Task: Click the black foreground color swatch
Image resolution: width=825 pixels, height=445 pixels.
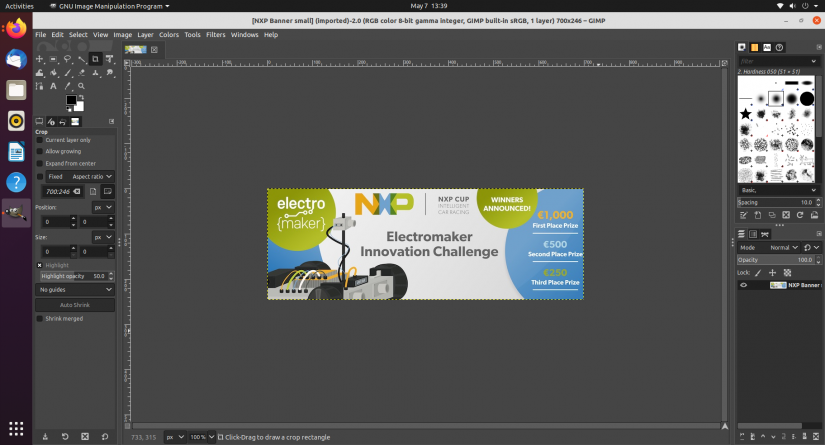Action: click(x=71, y=100)
